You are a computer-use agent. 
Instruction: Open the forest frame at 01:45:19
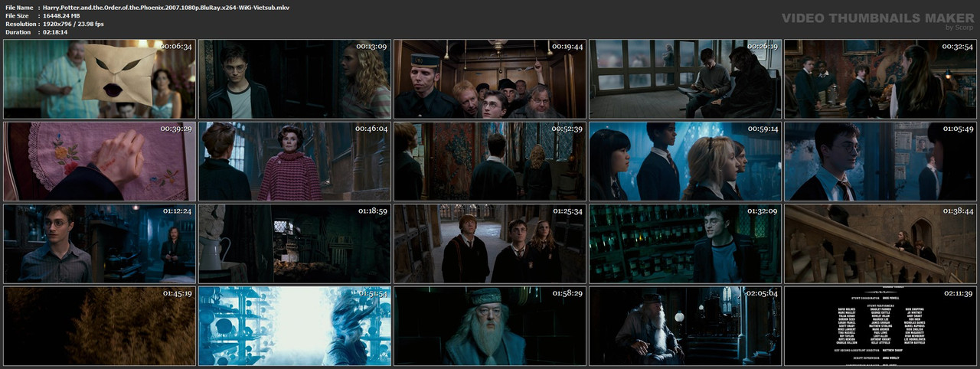click(x=100, y=325)
